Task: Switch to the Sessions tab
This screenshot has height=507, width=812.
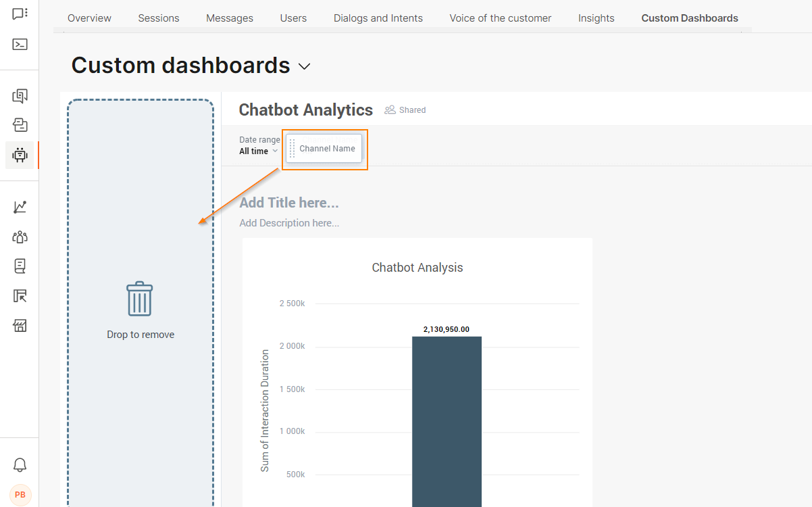Action: [x=158, y=18]
